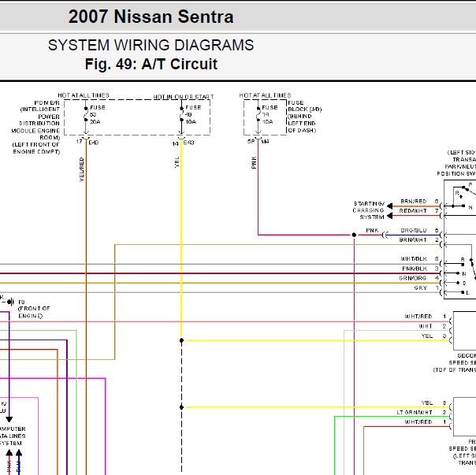Click the "GRN/ORG" wire label
The image size is (476, 475).
(413, 278)
